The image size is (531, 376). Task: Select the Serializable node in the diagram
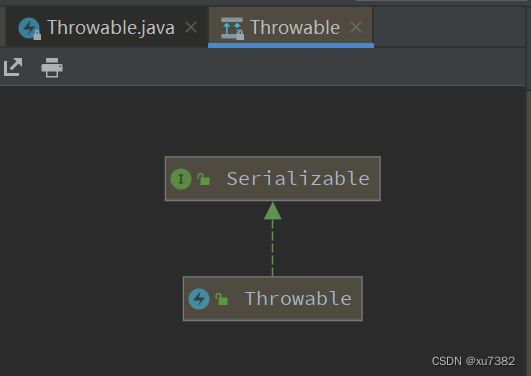(273, 179)
